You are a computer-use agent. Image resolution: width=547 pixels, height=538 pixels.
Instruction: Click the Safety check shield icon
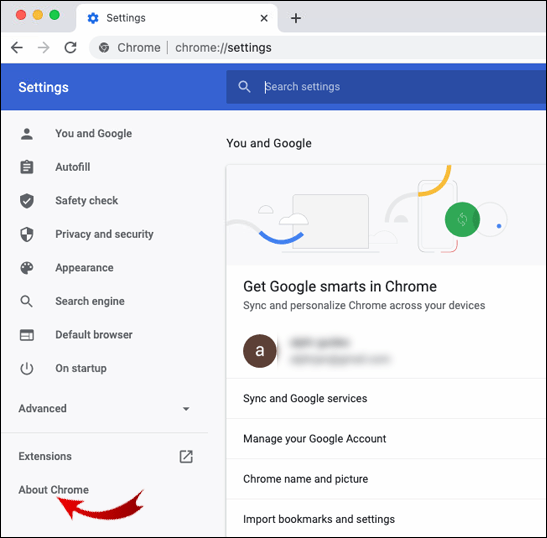pos(27,201)
